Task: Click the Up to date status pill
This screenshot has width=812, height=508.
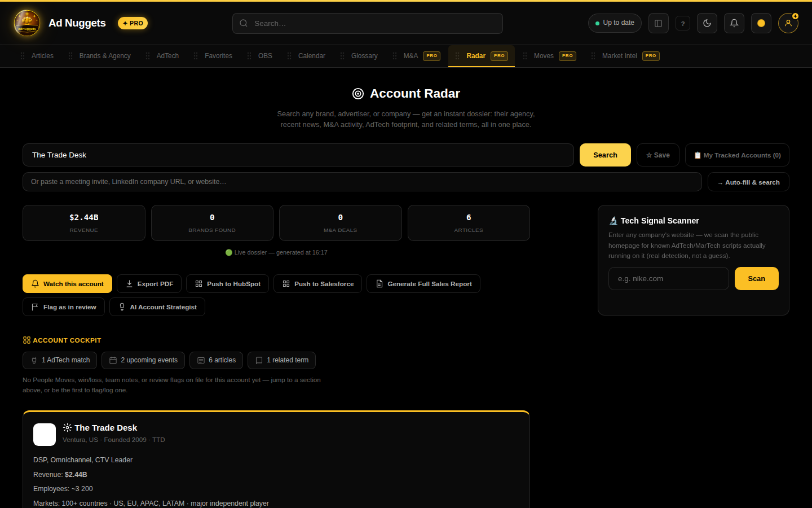Action: coord(615,23)
